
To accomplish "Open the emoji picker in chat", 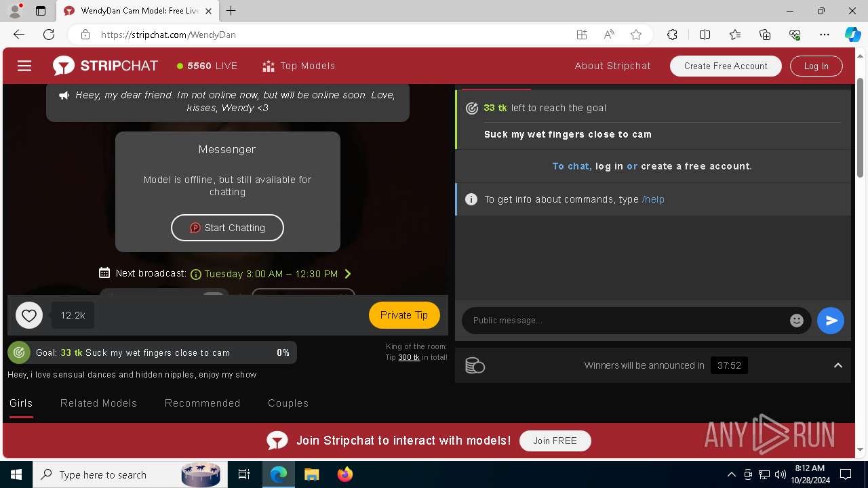I will coord(797,321).
